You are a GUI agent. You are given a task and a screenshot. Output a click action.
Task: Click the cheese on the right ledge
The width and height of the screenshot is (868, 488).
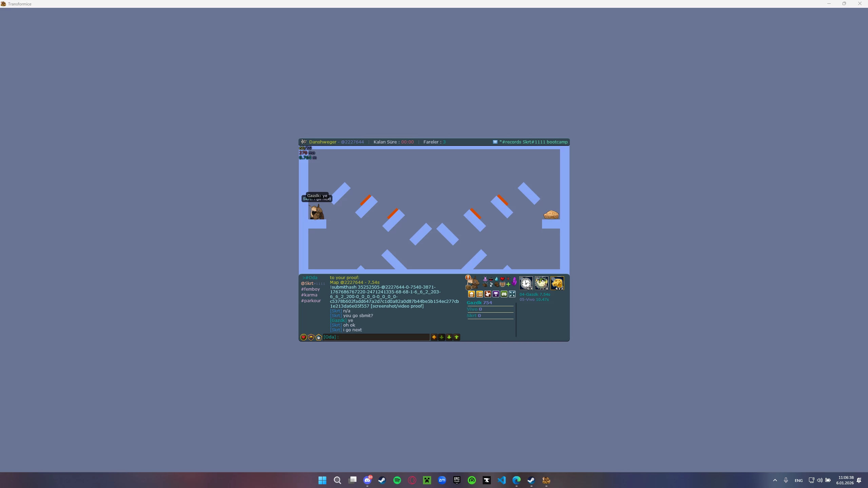point(551,215)
